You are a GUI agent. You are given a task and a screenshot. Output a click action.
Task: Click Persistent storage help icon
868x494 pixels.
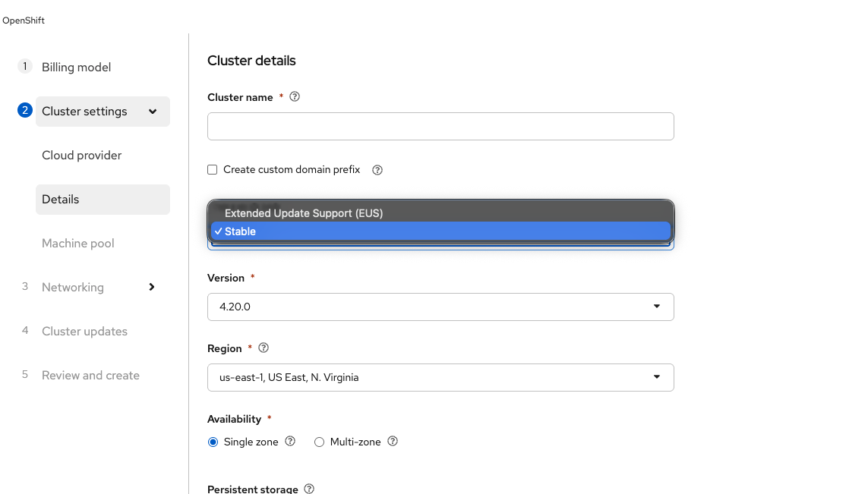point(309,489)
